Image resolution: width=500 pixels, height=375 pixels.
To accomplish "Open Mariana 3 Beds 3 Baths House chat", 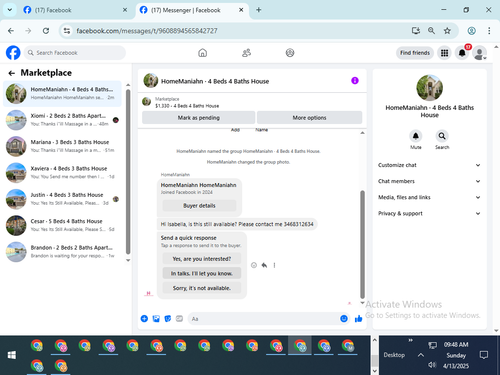I will pos(62,146).
